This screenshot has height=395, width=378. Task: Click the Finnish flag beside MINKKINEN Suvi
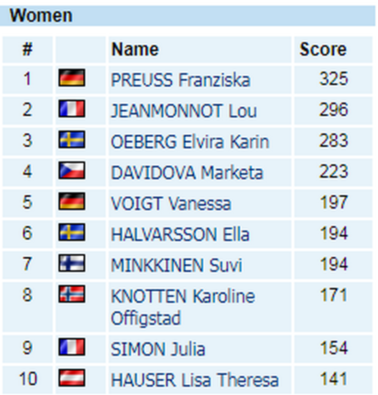pyautogui.click(x=72, y=263)
